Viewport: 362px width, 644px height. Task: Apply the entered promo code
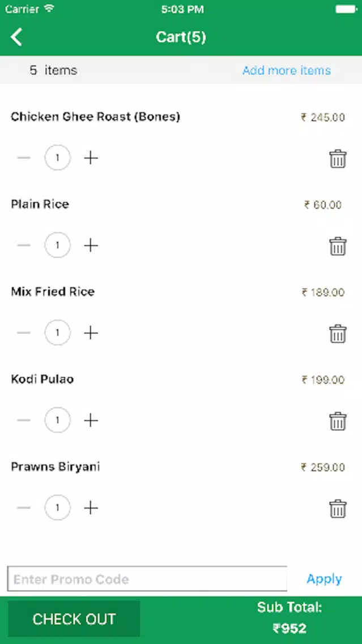tap(324, 579)
